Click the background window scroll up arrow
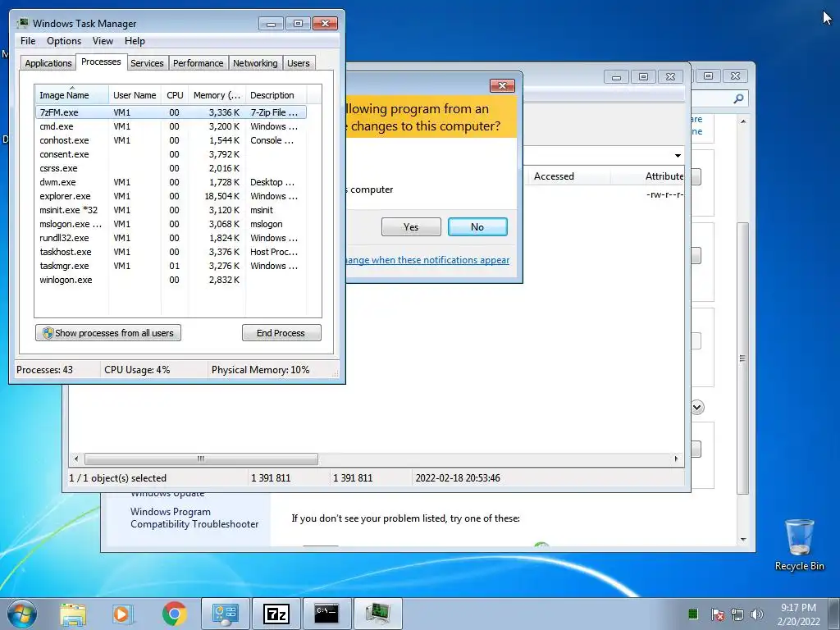The image size is (840, 630). 743,121
